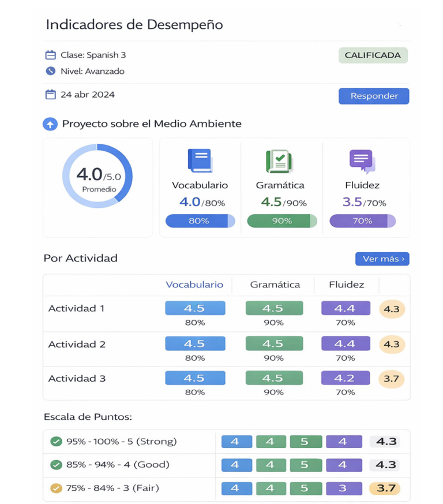Switch to the Fluidez column header
The image size is (443, 504).
[x=346, y=285]
